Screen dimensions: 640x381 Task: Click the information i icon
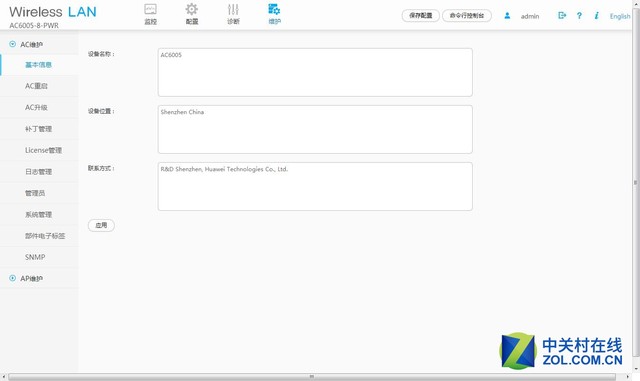[x=596, y=16]
